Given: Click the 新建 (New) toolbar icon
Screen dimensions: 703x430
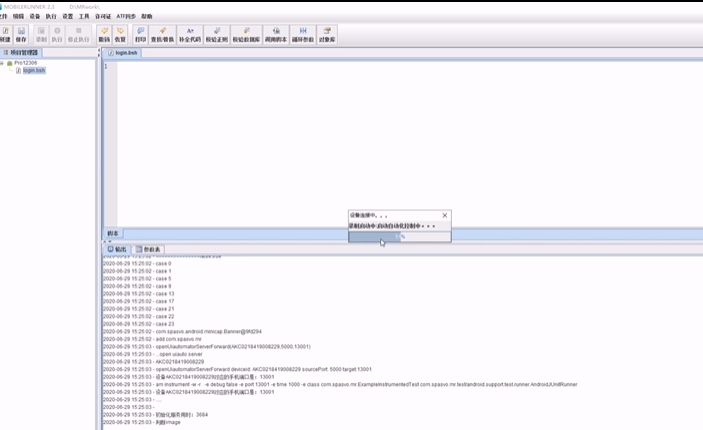Looking at the screenshot, I should click(5, 34).
